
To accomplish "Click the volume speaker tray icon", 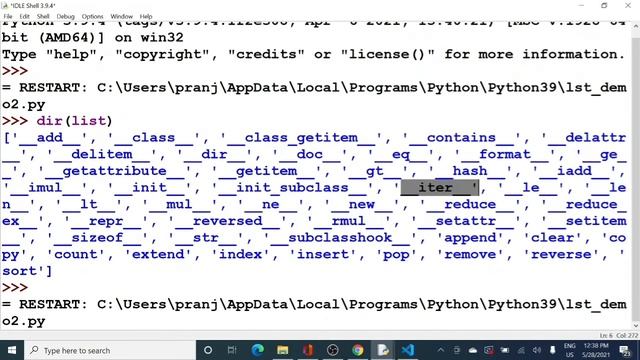I will click(x=537, y=350).
